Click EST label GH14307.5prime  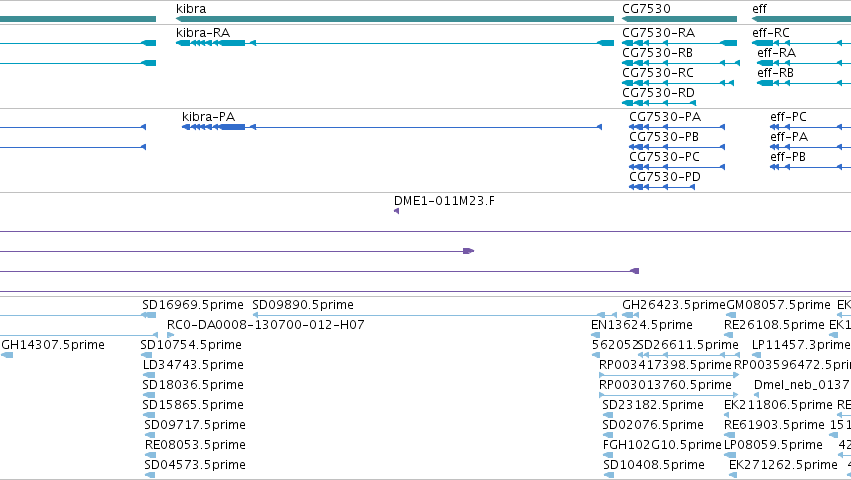pos(53,345)
